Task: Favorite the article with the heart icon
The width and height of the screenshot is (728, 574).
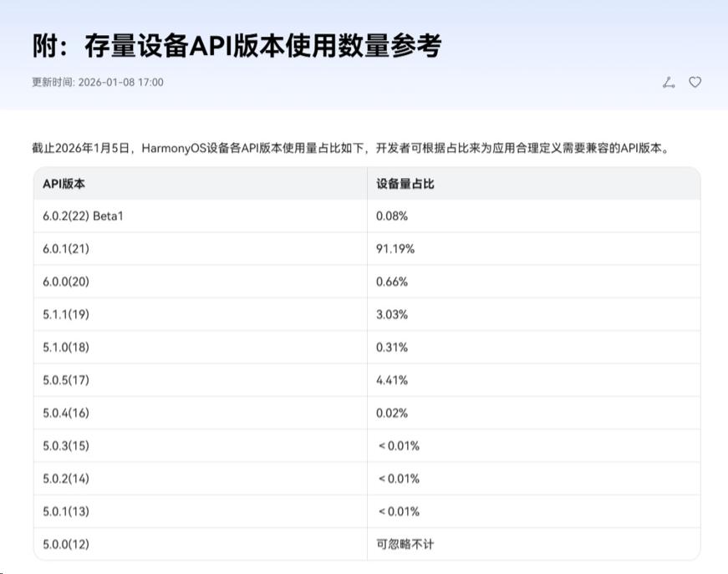Action: point(695,82)
